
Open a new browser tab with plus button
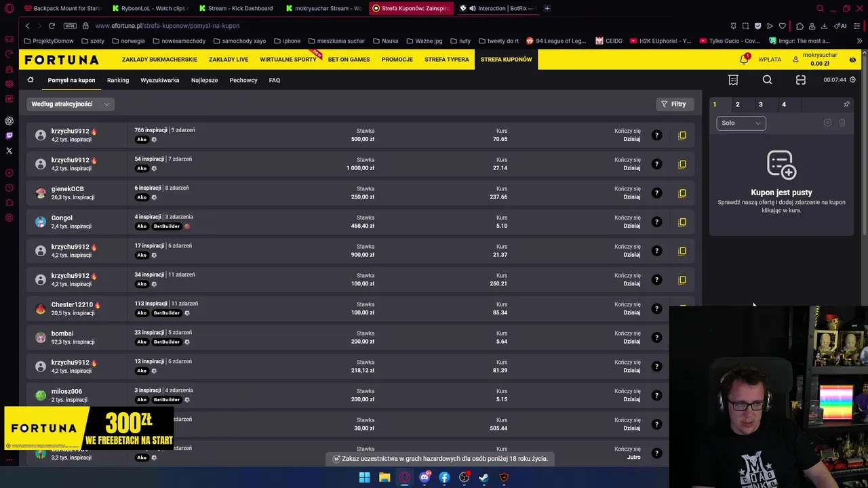point(547,8)
